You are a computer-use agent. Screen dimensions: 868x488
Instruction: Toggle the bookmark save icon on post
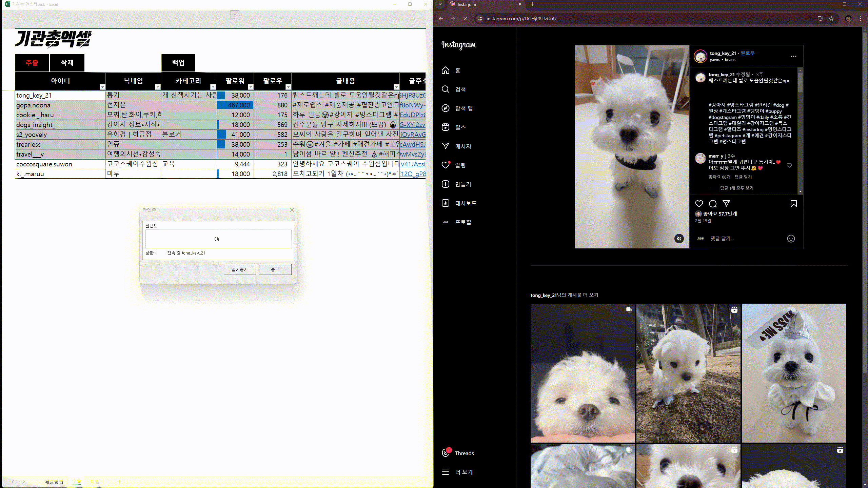[793, 204]
